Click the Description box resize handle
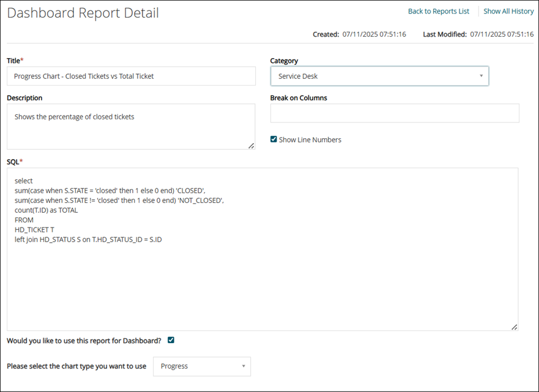 [251, 146]
